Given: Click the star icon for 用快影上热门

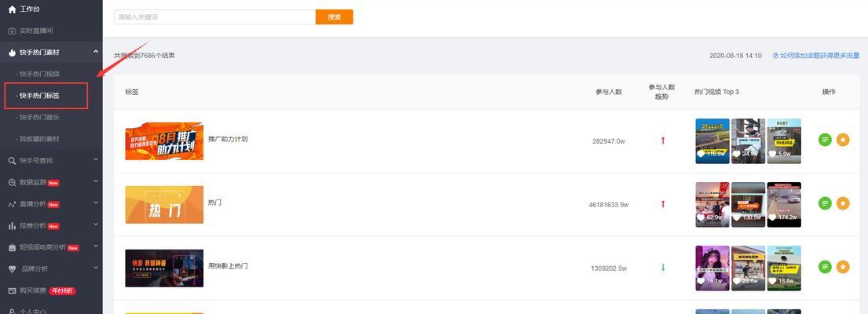Looking at the screenshot, I should pos(843,267).
